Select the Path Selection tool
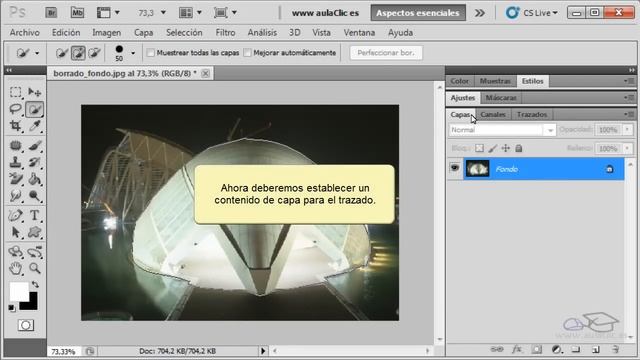 (16, 232)
